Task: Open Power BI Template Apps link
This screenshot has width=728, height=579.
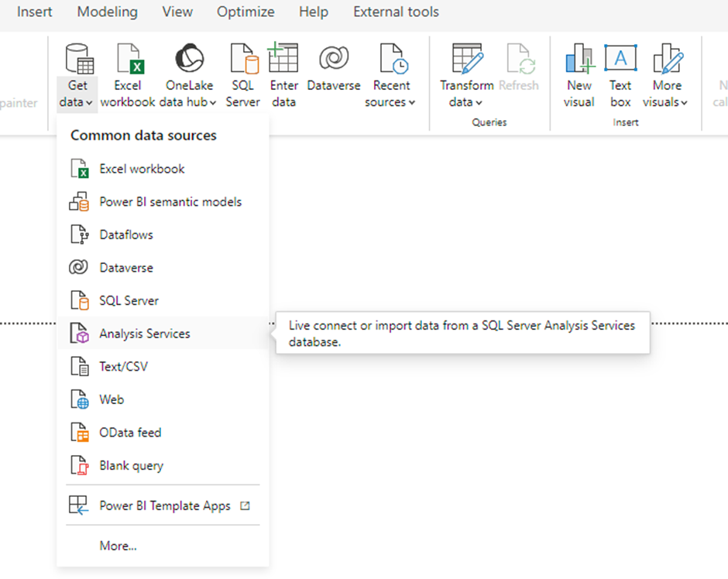Action: coord(165,506)
